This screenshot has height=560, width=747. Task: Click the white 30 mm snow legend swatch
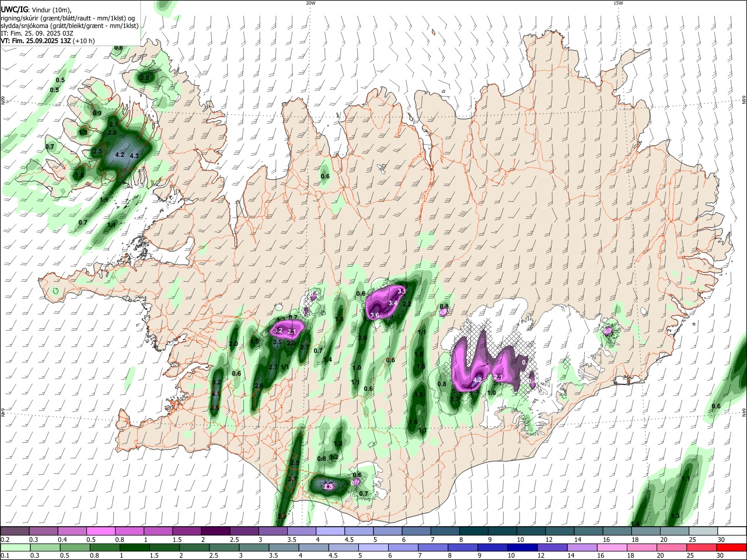(x=732, y=531)
